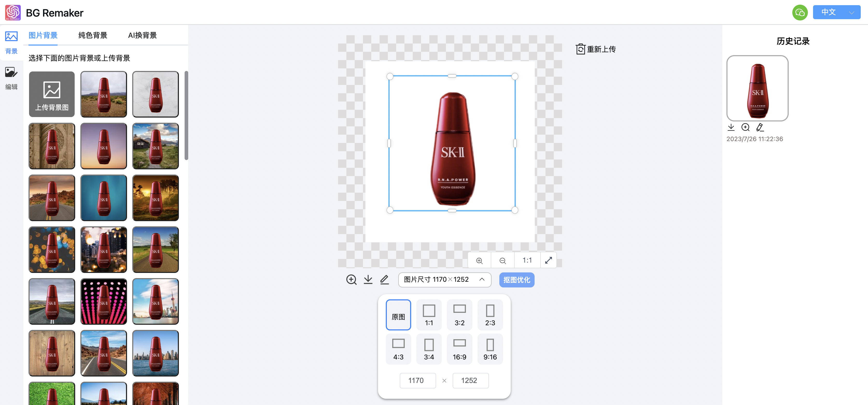Choose the purple sunset gradient background
This screenshot has width=868, height=405.
(x=103, y=146)
